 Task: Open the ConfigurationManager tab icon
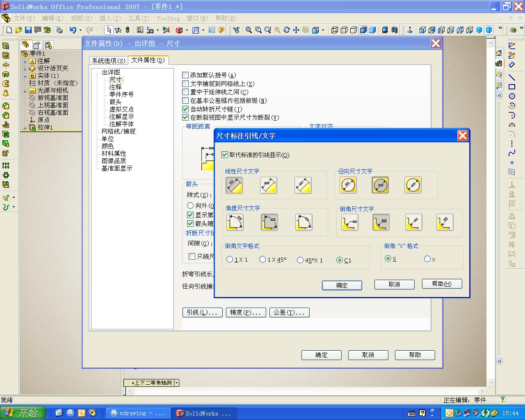pyautogui.click(x=48, y=45)
